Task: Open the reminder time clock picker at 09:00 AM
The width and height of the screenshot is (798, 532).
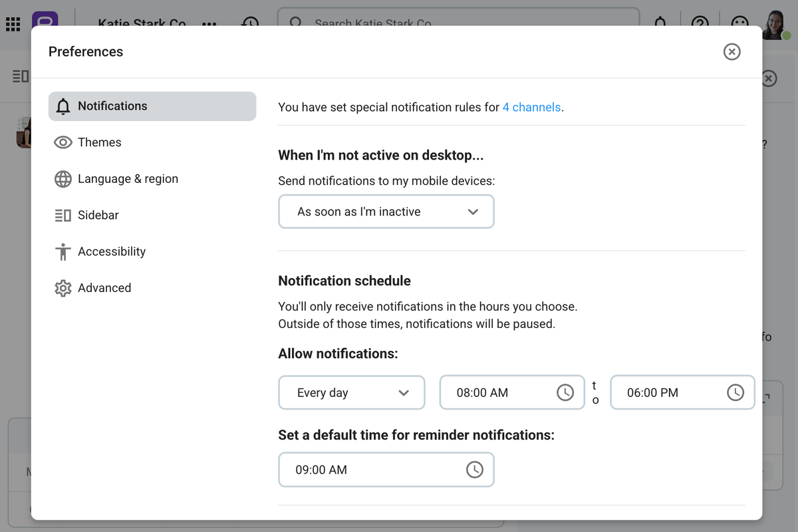Action: pos(475,469)
